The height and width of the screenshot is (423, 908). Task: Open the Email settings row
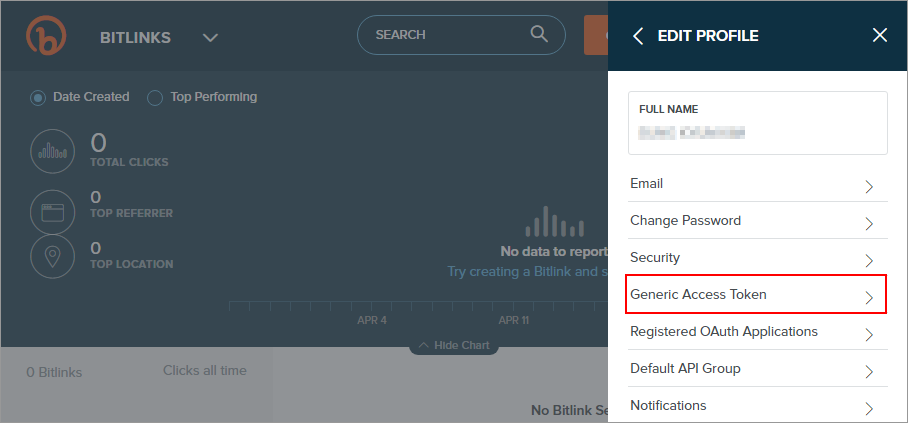point(757,184)
